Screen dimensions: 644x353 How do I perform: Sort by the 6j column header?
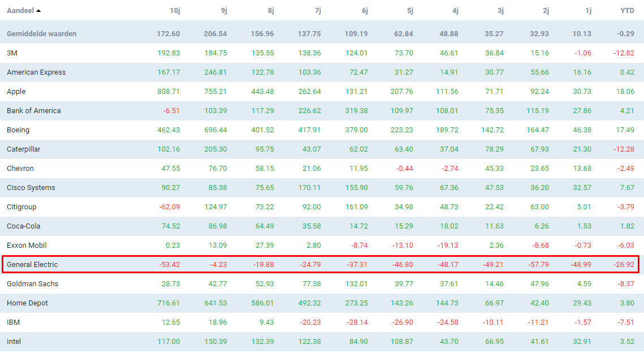point(364,11)
